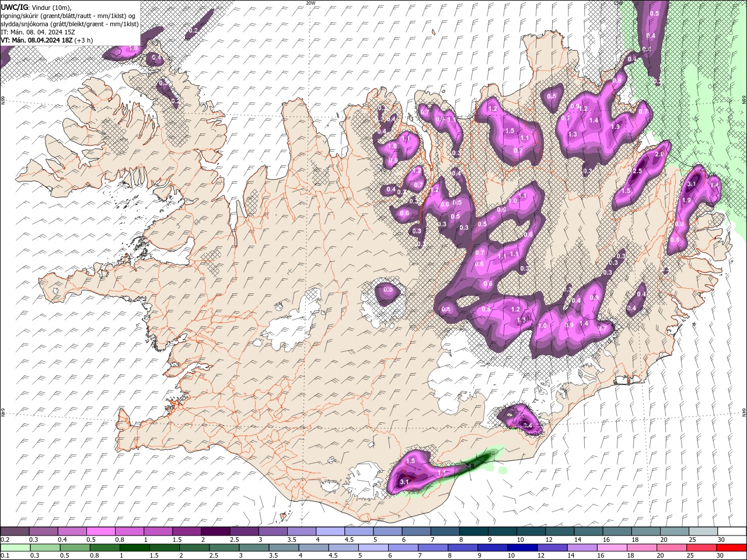Select the 8–9 blue rain legend swatch
The image size is (747, 560).
point(462,548)
